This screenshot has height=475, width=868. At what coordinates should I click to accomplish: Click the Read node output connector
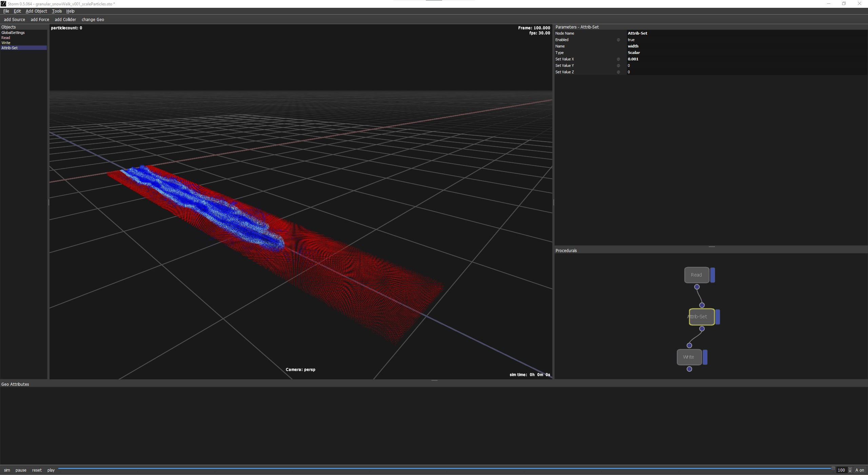point(697,287)
